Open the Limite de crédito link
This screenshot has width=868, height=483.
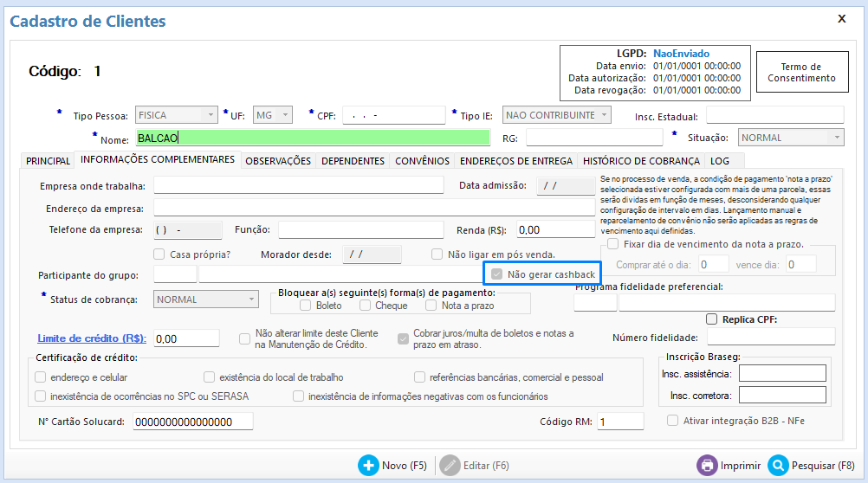[x=92, y=338]
